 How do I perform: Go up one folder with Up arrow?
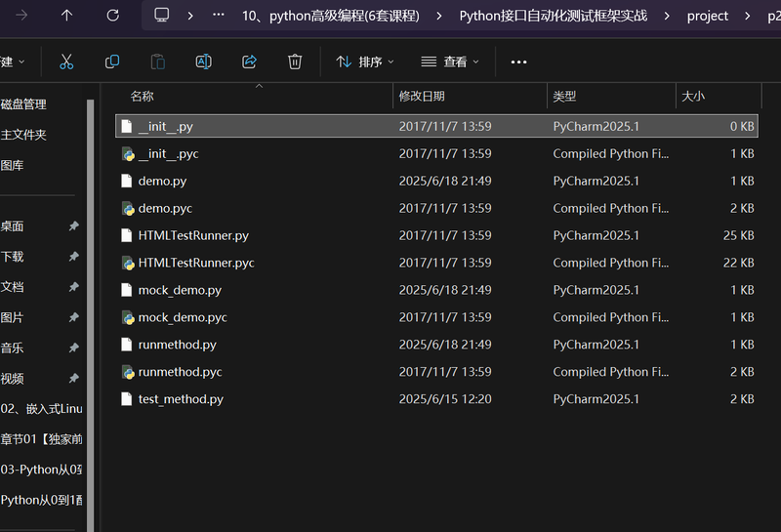click(66, 16)
